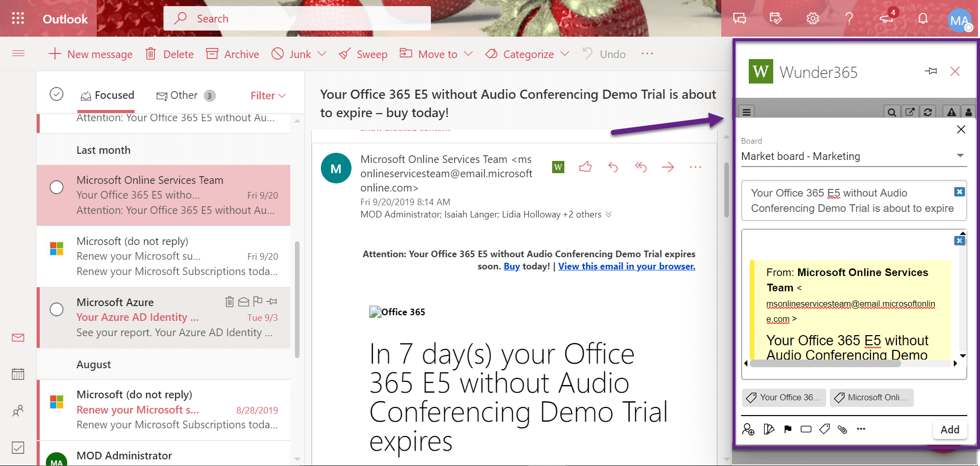The height and width of the screenshot is (466, 980).
Task: Like the message with the thumbs-up icon
Action: [x=585, y=167]
